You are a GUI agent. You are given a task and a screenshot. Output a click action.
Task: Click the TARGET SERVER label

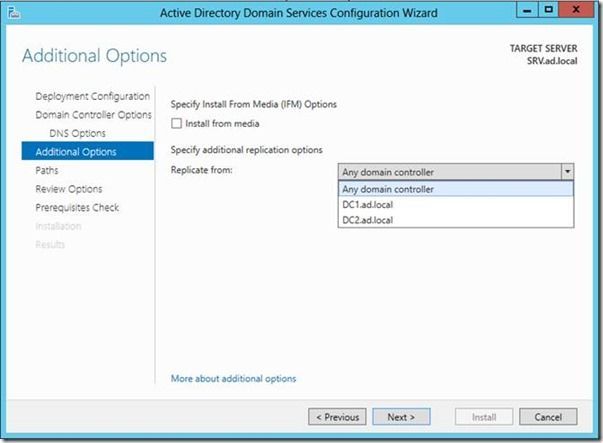(543, 48)
